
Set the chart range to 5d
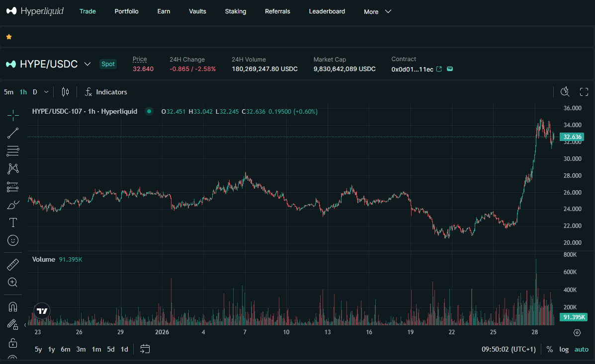coord(111,349)
